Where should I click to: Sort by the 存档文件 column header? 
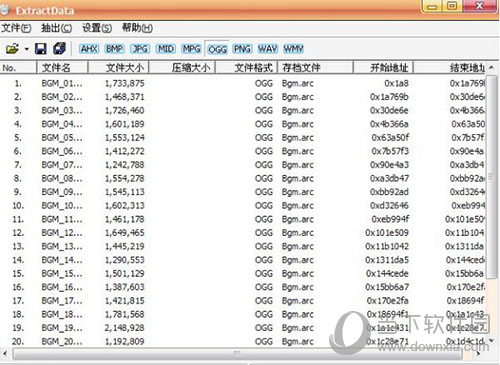pos(315,68)
